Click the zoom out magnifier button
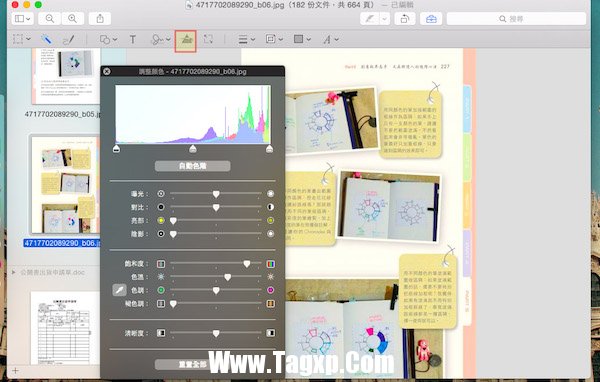 [49, 18]
